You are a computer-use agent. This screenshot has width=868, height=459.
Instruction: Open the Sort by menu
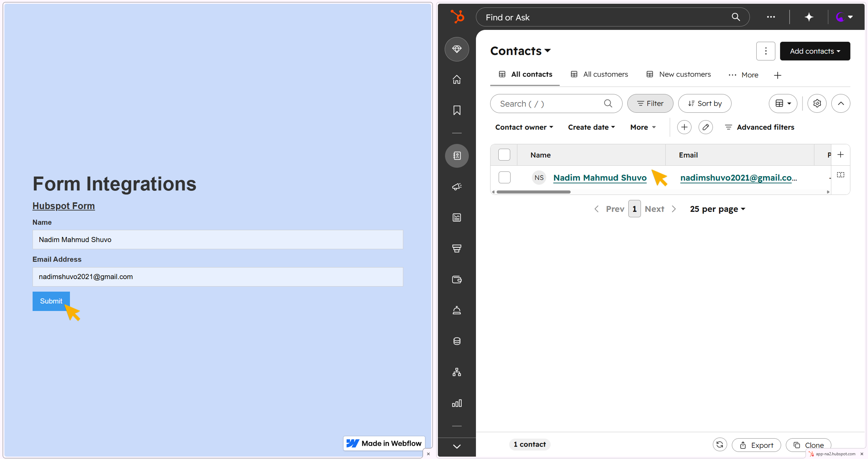(704, 104)
